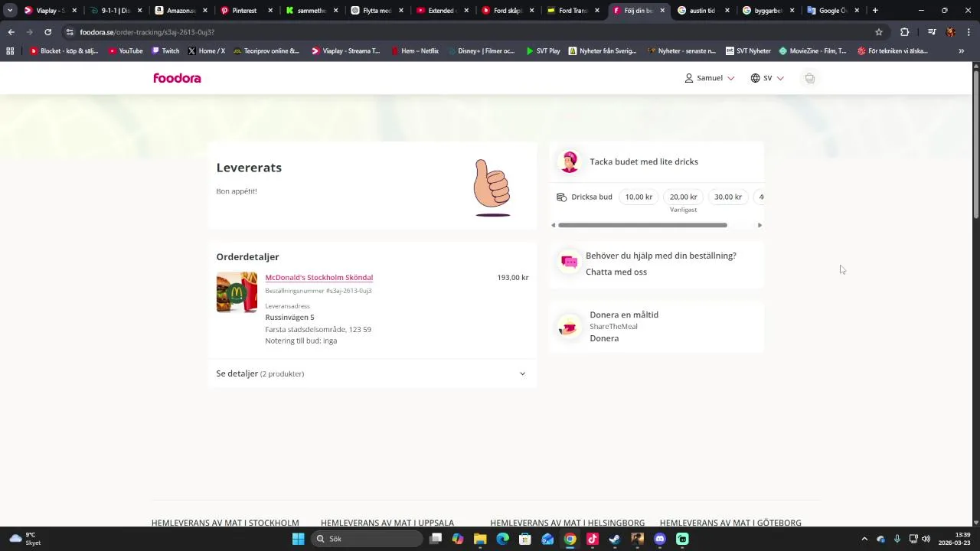The width and height of the screenshot is (980, 551).
Task: Reload the page
Action: pyautogui.click(x=47, y=32)
